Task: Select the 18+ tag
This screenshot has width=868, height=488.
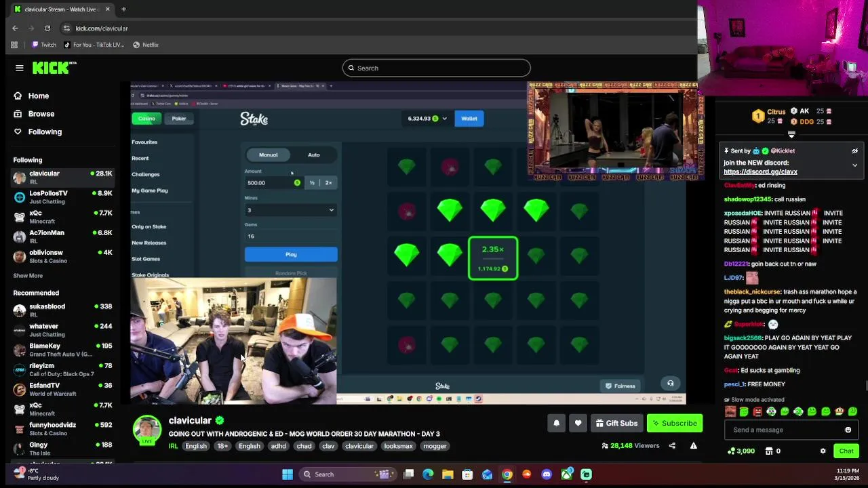Action: 222,446
